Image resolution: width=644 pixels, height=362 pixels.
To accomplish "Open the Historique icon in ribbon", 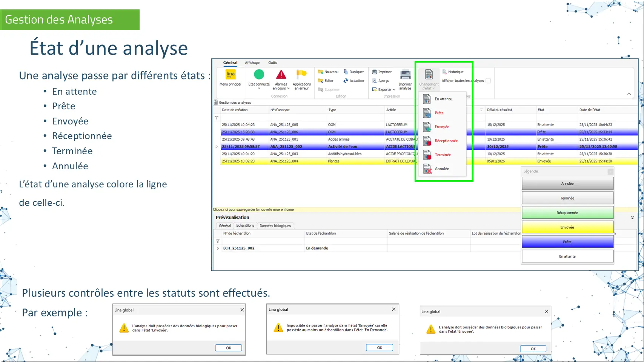I will pos(444,72).
